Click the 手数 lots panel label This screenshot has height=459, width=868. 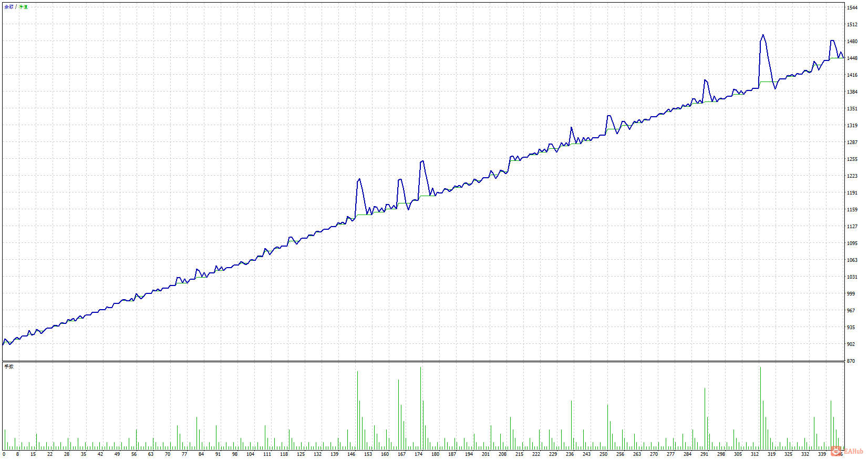tap(9, 366)
